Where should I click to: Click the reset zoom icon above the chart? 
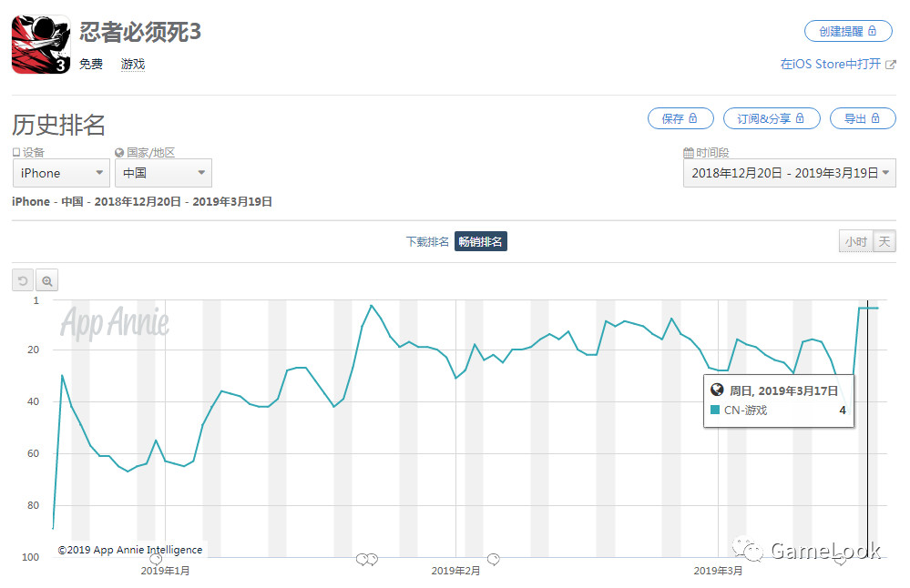coord(23,281)
